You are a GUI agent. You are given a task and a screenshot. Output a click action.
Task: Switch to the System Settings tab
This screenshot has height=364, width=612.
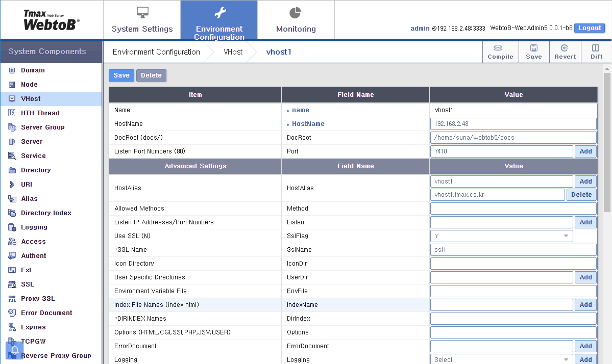[x=142, y=20]
